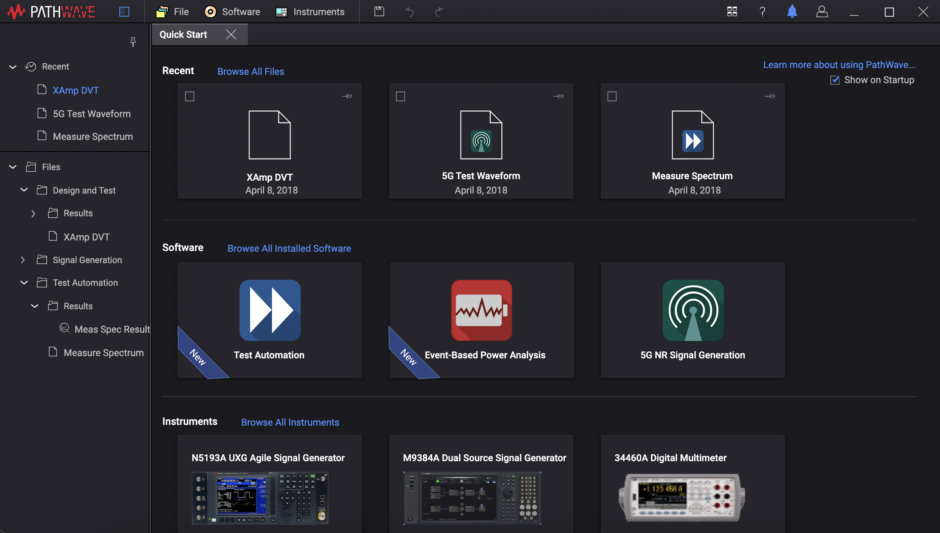Launch Event-Based Power Analysis icon
The height and width of the screenshot is (533, 940).
[481, 310]
